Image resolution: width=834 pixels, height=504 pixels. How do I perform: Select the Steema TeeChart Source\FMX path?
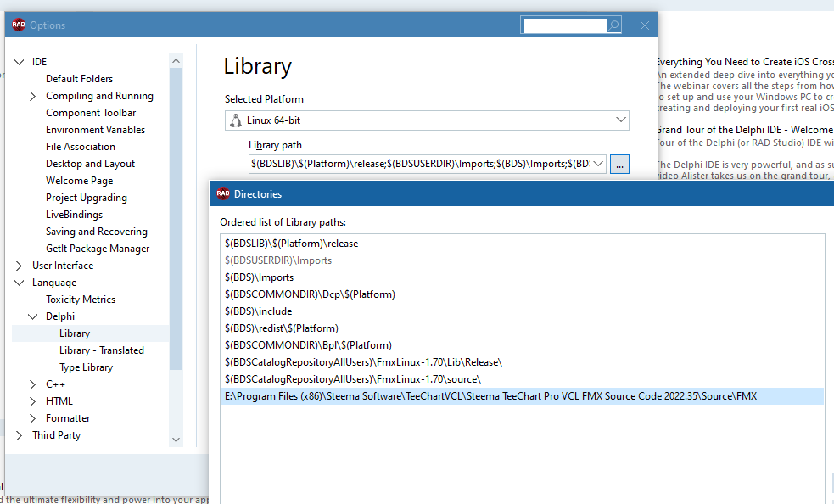coord(522,396)
